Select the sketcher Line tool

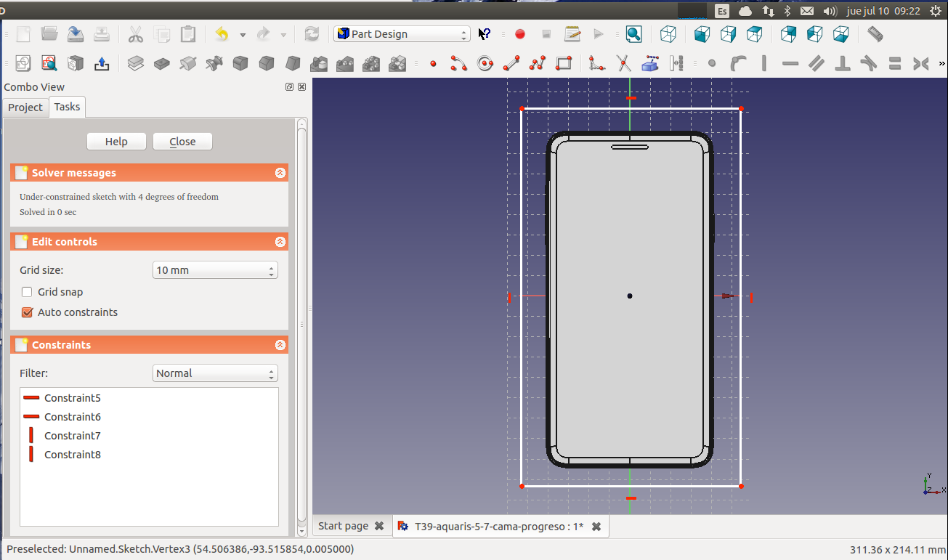coord(511,64)
